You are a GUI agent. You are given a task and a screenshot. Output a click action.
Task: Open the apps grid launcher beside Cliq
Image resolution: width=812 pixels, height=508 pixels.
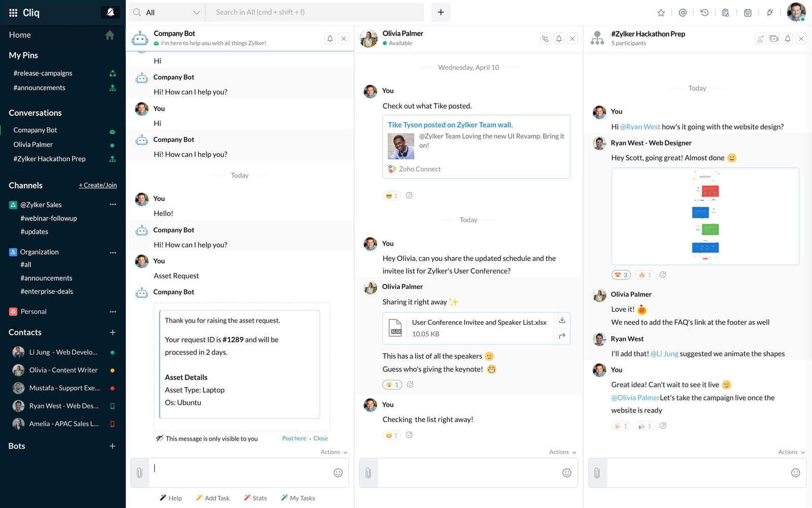click(x=13, y=13)
